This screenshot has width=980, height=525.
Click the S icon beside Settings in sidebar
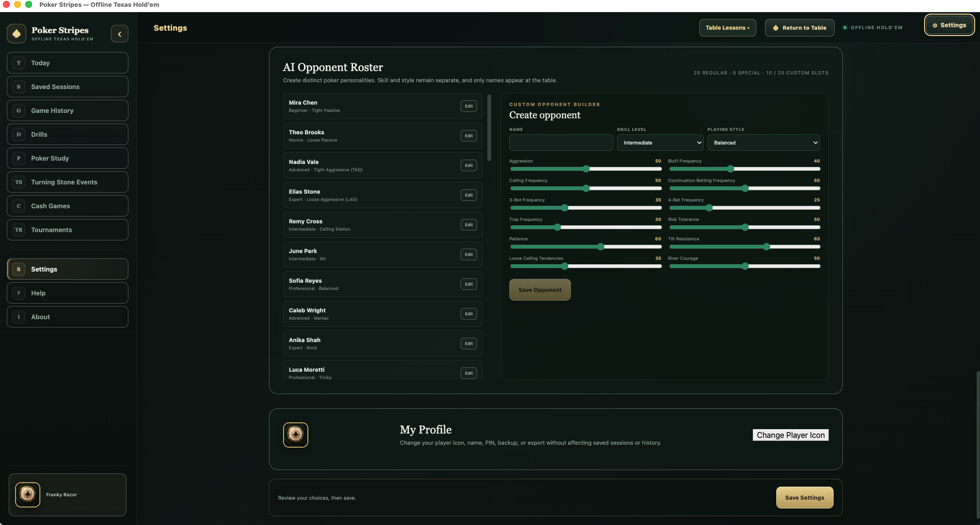[18, 269]
